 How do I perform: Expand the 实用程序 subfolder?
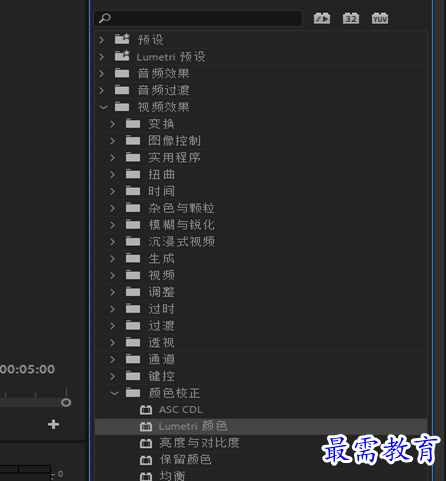tap(112, 158)
